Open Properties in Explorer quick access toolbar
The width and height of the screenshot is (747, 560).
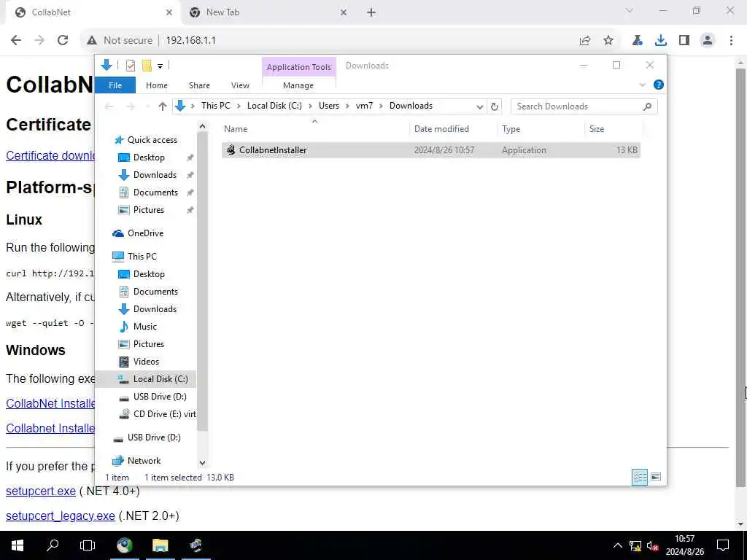tap(130, 66)
